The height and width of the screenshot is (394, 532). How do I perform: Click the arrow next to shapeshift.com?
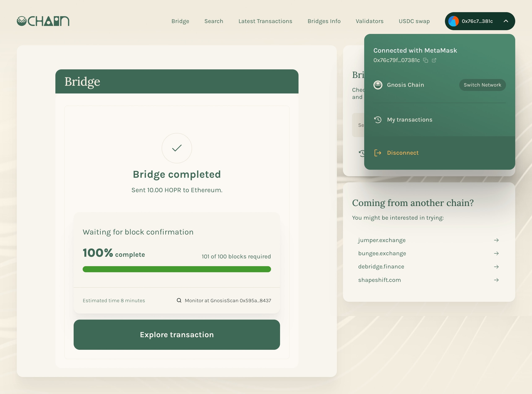pos(496,280)
